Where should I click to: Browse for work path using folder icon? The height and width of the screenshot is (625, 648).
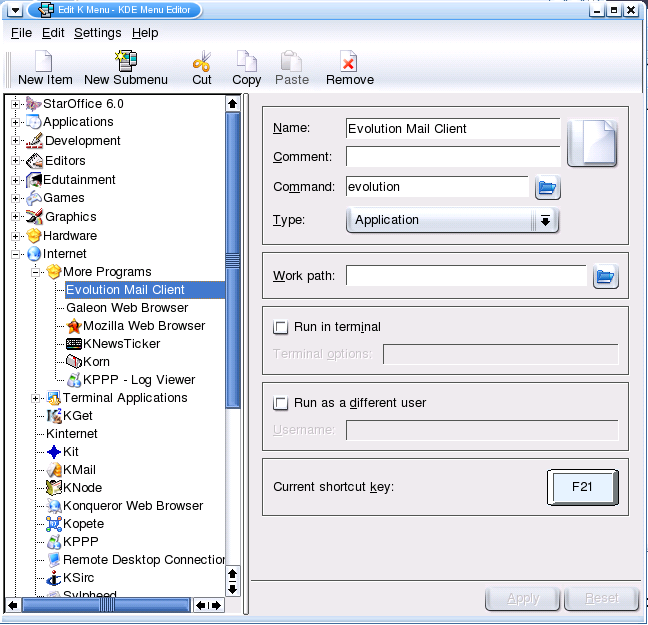tap(605, 276)
